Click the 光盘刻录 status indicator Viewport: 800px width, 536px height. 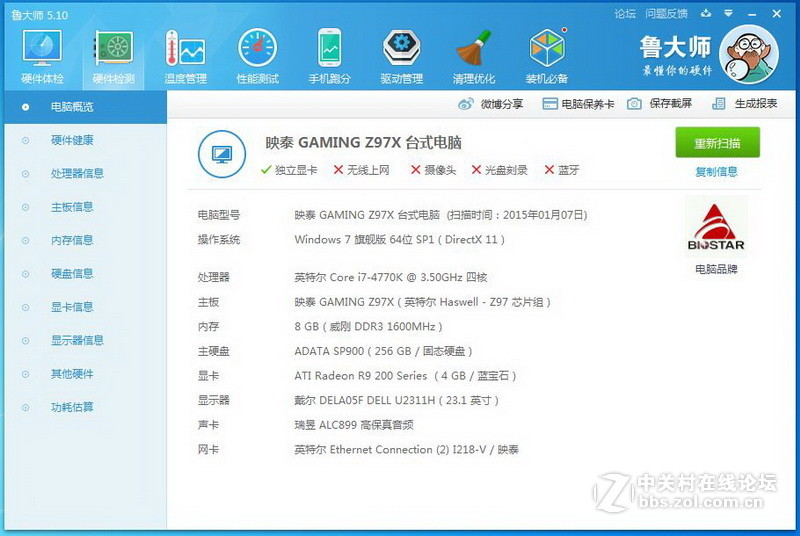point(499,170)
